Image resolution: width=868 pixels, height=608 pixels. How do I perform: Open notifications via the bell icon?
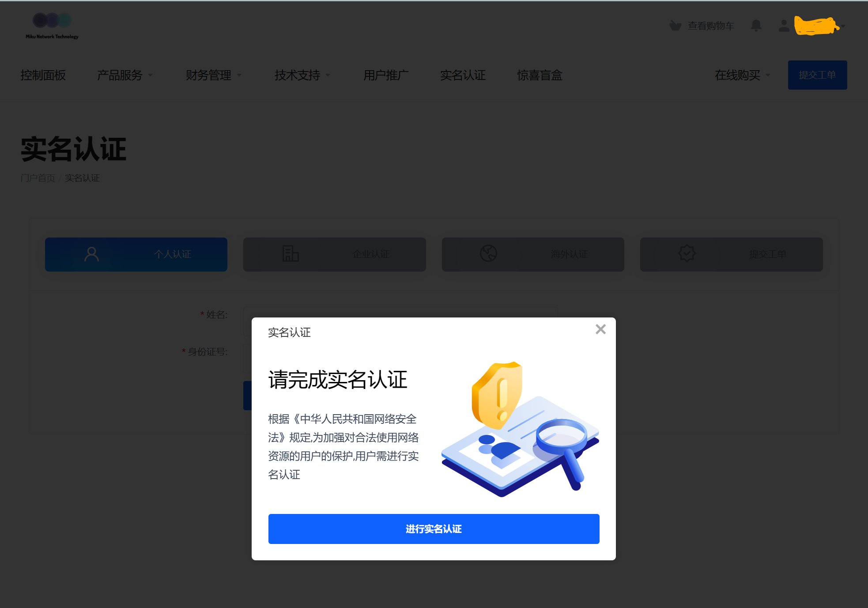click(x=756, y=26)
